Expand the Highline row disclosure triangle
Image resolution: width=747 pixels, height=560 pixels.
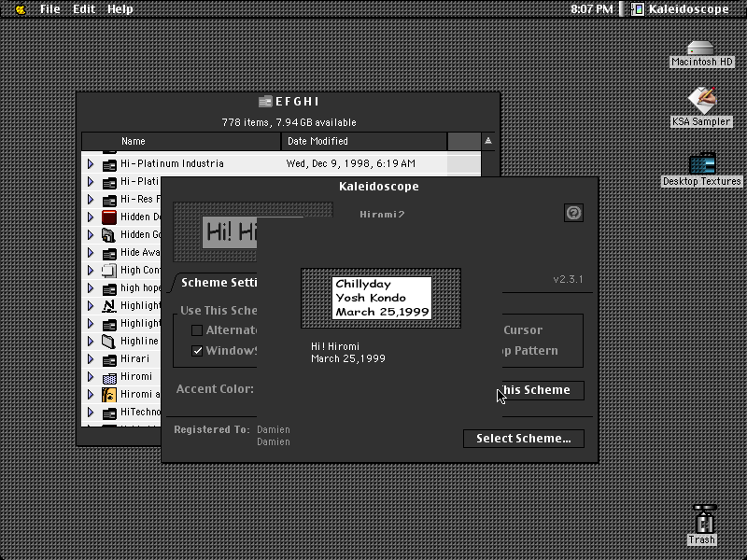pos(91,341)
